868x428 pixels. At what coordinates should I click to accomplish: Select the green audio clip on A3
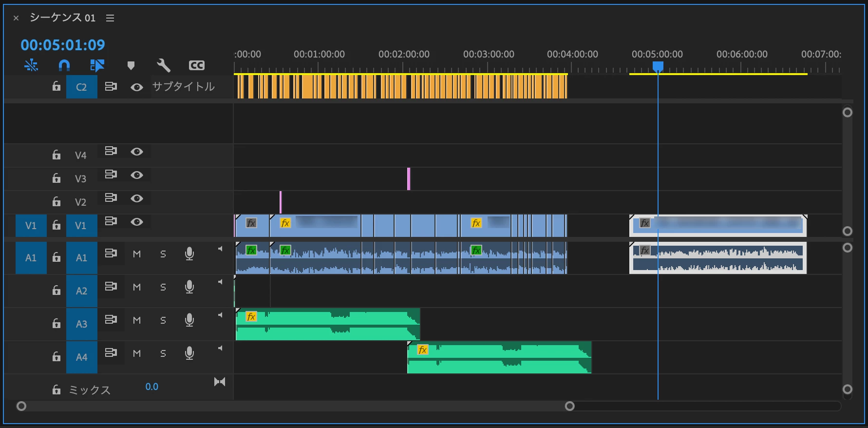tap(328, 325)
